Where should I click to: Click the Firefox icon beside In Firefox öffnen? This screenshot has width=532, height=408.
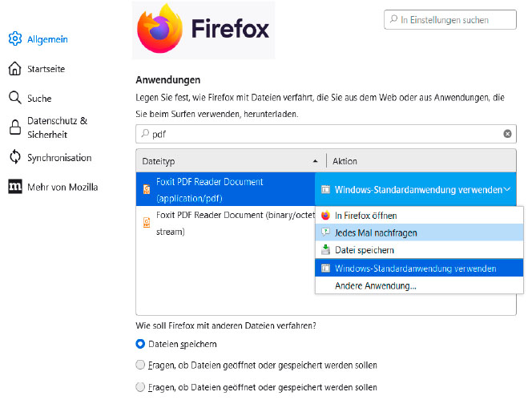click(325, 215)
